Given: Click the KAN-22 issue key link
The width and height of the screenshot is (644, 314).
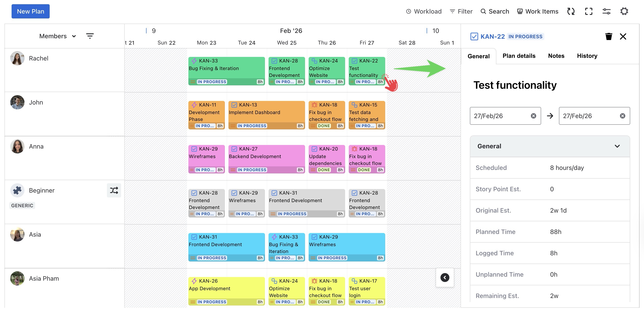Looking at the screenshot, I should point(493,36).
